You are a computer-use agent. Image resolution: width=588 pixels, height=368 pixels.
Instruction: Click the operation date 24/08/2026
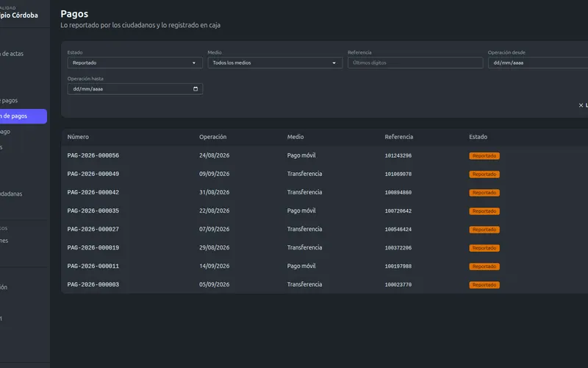[x=214, y=155]
